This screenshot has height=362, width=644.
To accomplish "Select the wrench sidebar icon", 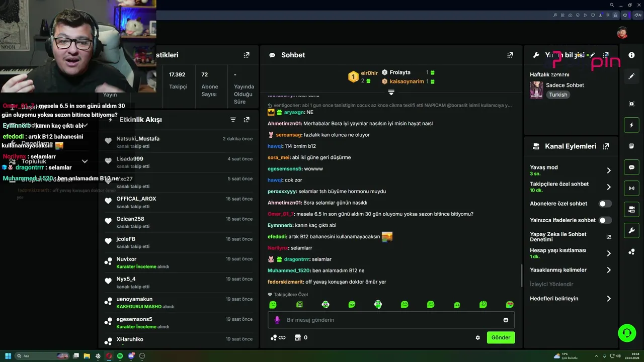I will pyautogui.click(x=631, y=231).
